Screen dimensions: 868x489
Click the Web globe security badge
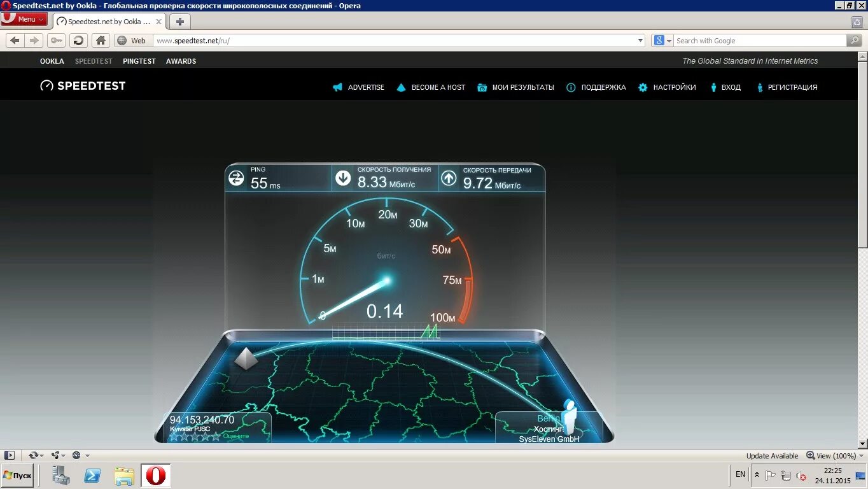click(132, 40)
